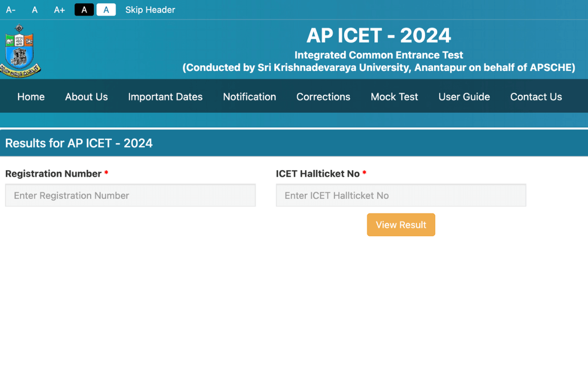Viewport: 588px width, 376px height.
Task: Decrease font size with A- button
Action: coord(11,10)
